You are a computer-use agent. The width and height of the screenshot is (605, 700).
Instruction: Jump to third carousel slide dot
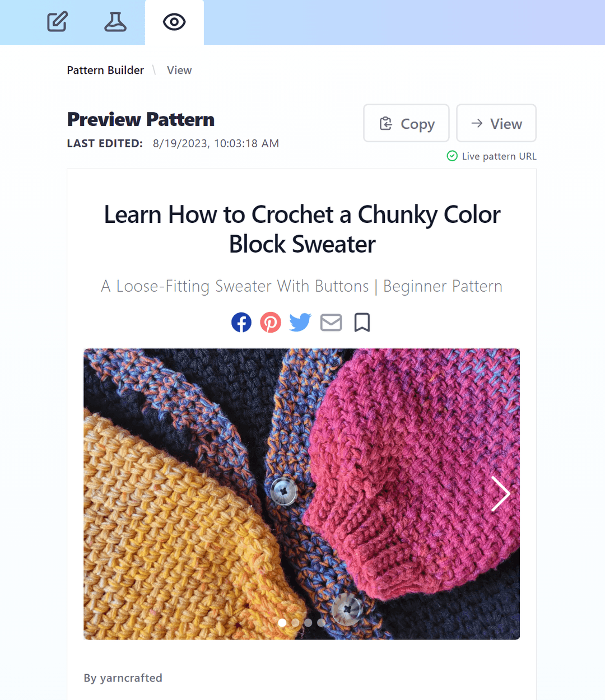[308, 623]
